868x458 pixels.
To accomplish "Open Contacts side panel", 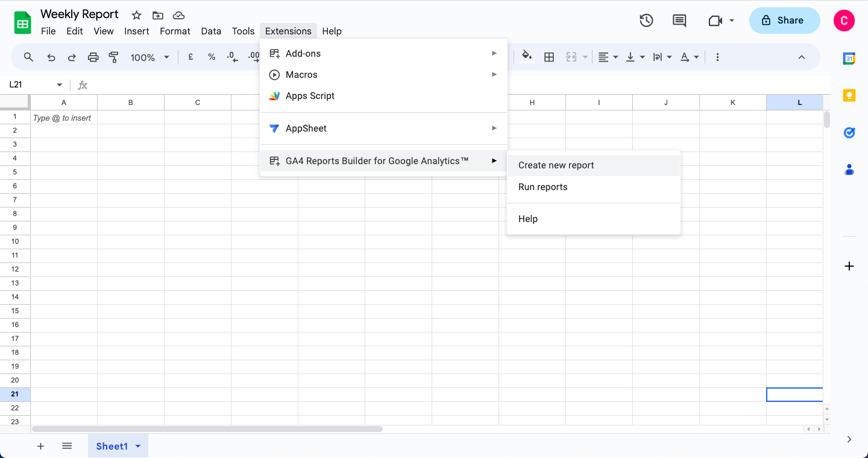I will 849,170.
